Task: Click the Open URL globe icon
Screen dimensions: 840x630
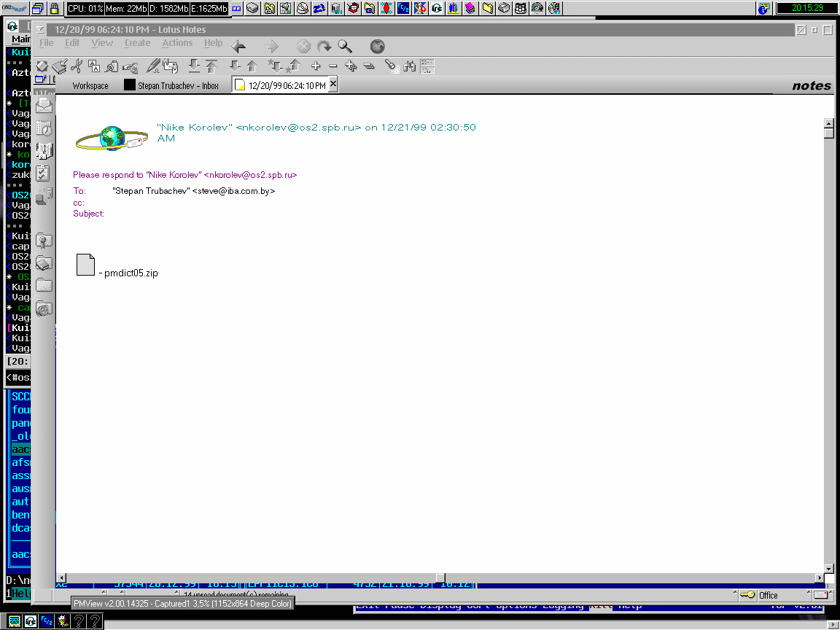Action: pos(377,47)
